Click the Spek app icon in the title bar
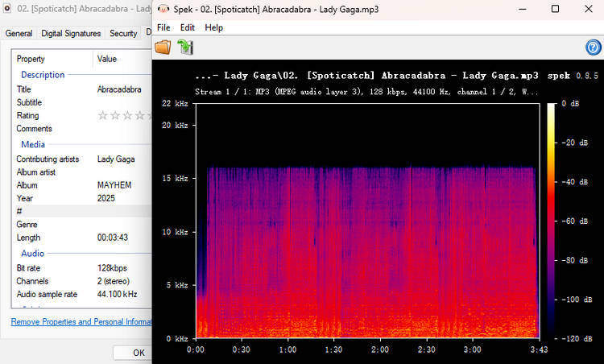Image resolution: width=604 pixels, height=364 pixels. 163,9
